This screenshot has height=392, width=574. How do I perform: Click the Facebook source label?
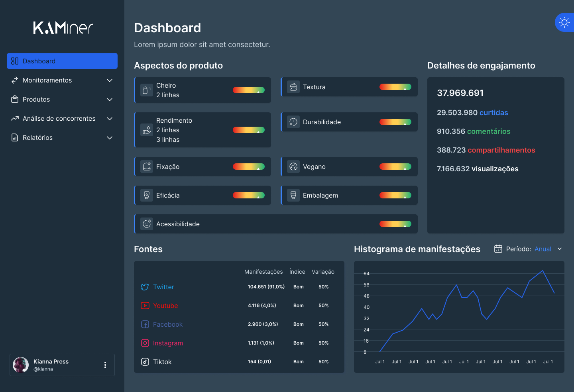167,324
